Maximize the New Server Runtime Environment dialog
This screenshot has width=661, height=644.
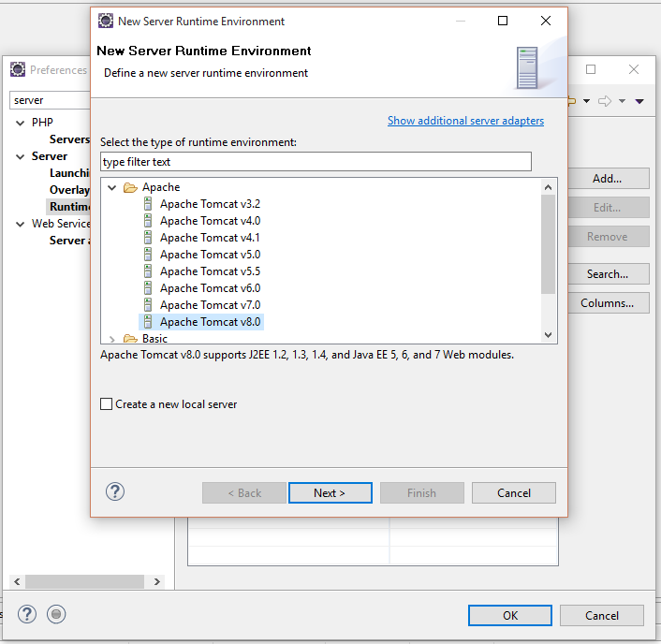point(503,21)
